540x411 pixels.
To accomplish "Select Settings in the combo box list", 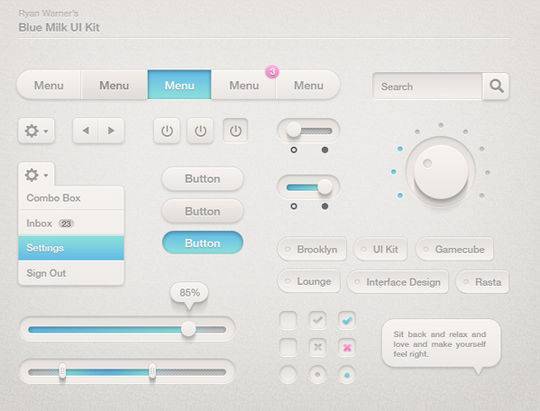I will click(71, 248).
